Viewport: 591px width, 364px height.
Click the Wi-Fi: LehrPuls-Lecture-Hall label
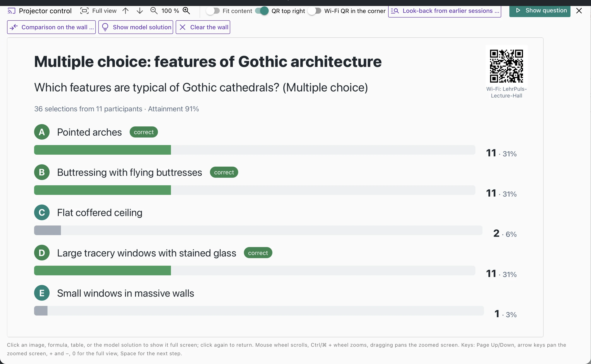click(x=507, y=92)
